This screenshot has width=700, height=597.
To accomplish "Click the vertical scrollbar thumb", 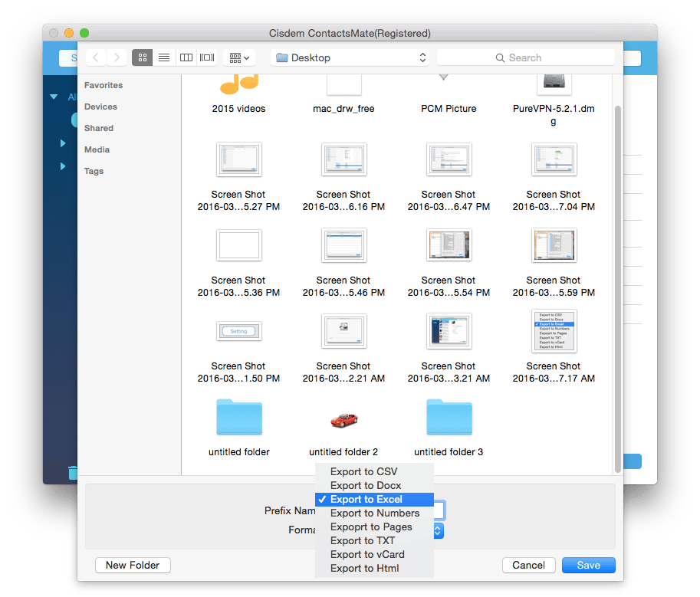I will (618, 284).
